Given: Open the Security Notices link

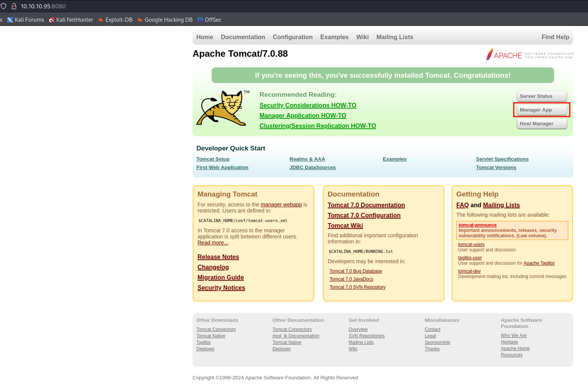Looking at the screenshot, I should [x=221, y=288].
